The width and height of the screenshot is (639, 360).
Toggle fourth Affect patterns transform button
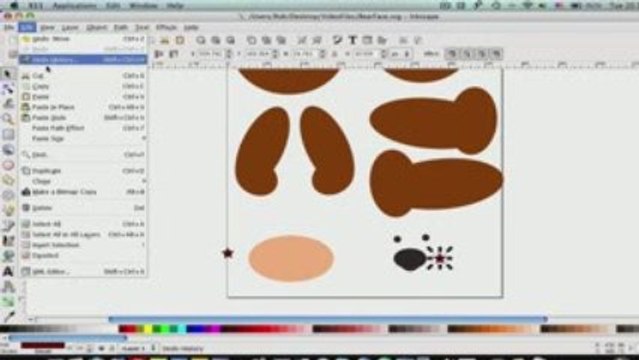point(496,54)
